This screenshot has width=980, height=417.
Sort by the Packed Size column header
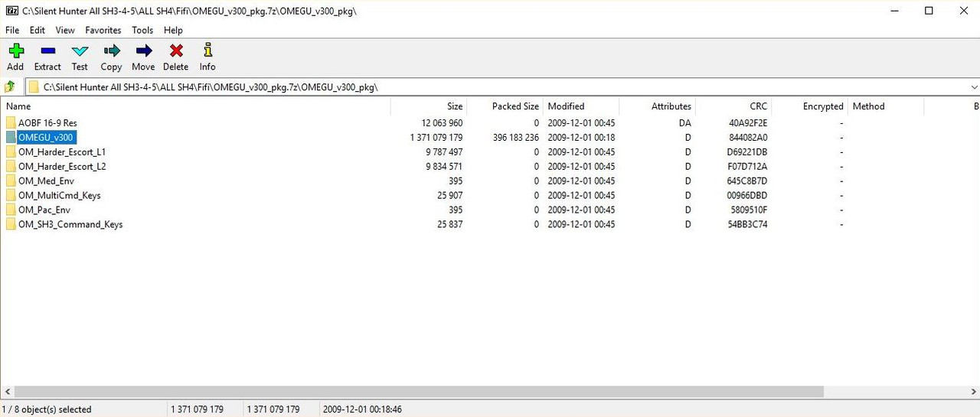click(505, 106)
